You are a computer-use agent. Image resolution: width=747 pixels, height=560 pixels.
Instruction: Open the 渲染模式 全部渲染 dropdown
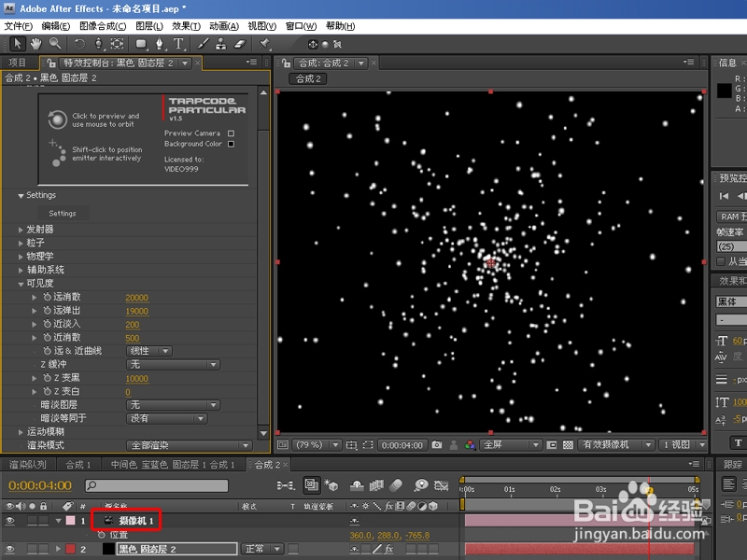[189, 445]
